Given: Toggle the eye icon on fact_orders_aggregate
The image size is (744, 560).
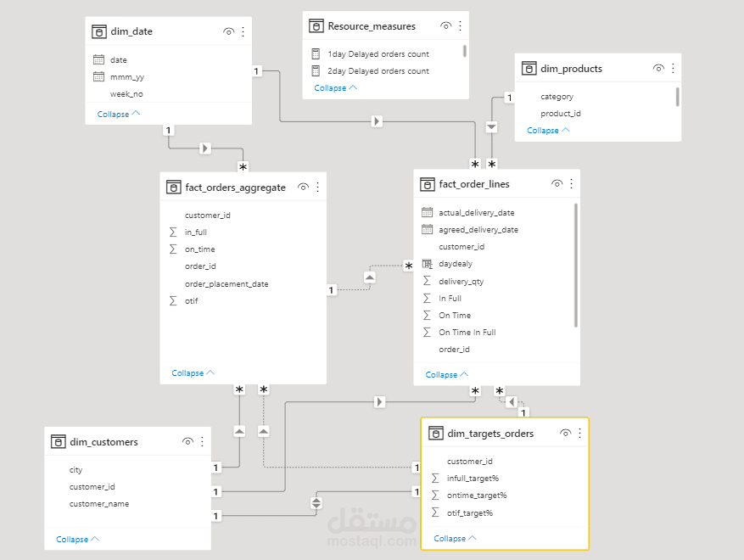Looking at the screenshot, I should click(x=303, y=187).
